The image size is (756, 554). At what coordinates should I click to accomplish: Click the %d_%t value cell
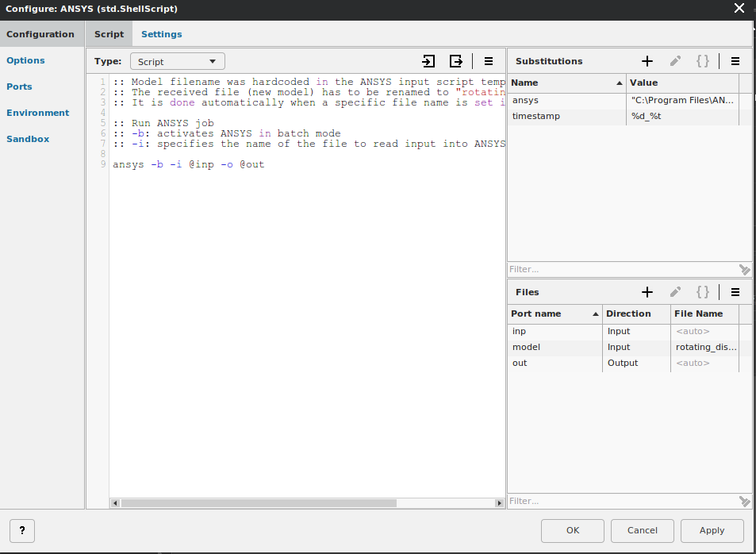[x=682, y=117]
